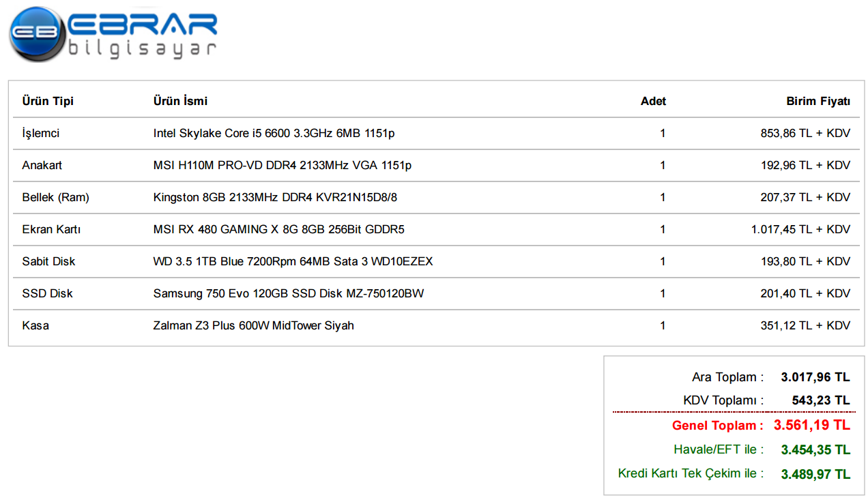Click the Sabit Disk product type cell
Viewport: 868px width, 502px height.
pos(48,261)
